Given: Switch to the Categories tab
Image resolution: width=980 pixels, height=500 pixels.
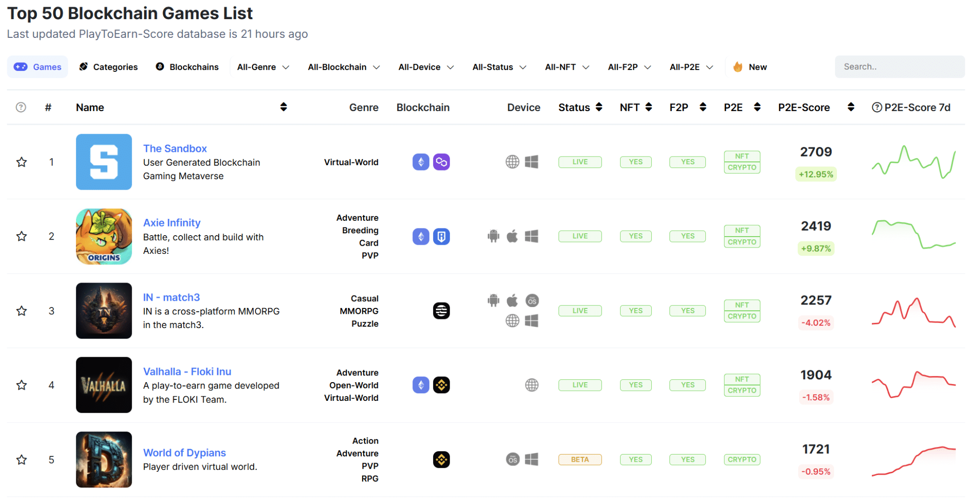Looking at the screenshot, I should pyautogui.click(x=108, y=67).
